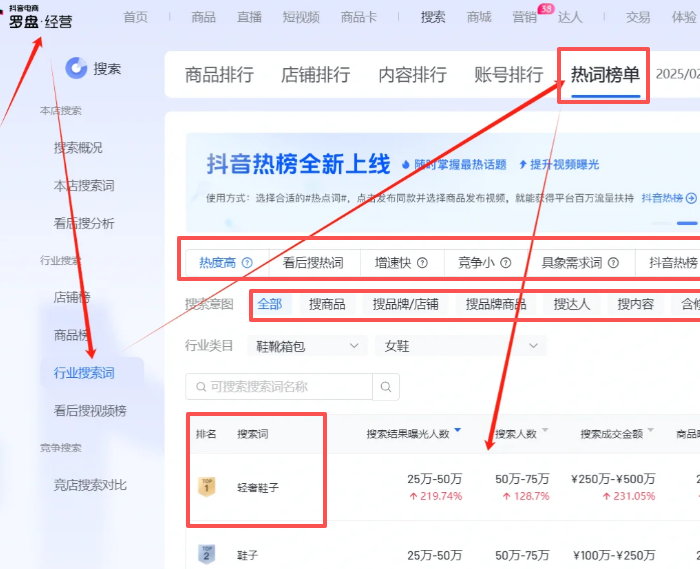Select 增速快 list tab
Screen dimensions: 700x569
tap(401, 263)
